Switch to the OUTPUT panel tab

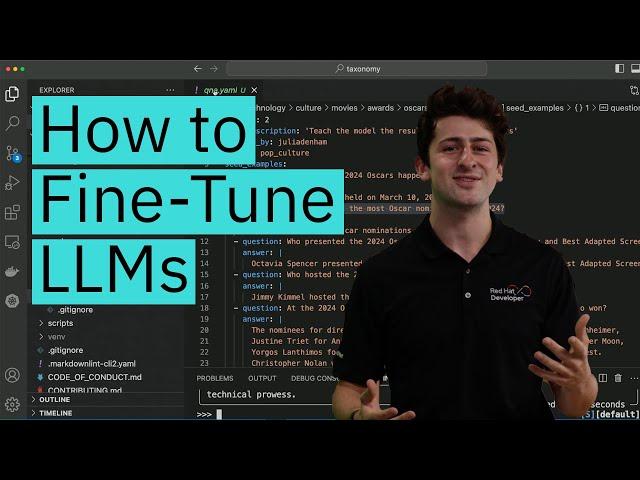tap(262, 378)
